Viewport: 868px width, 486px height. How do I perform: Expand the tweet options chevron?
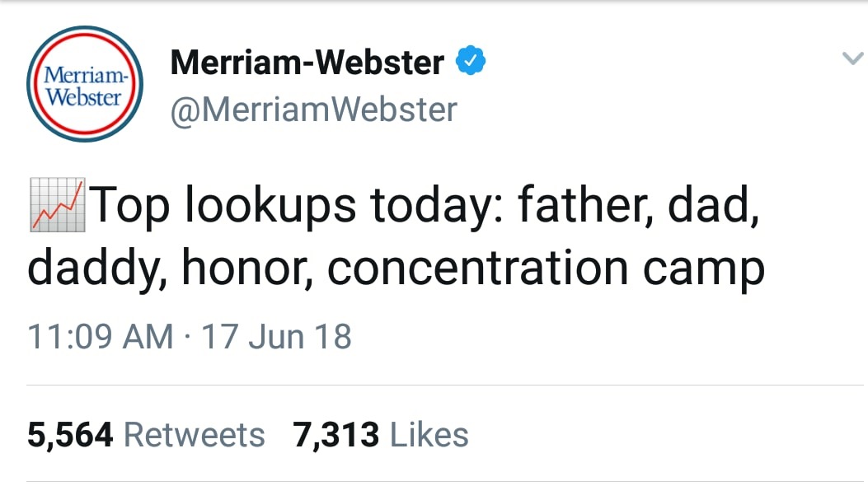(x=851, y=59)
